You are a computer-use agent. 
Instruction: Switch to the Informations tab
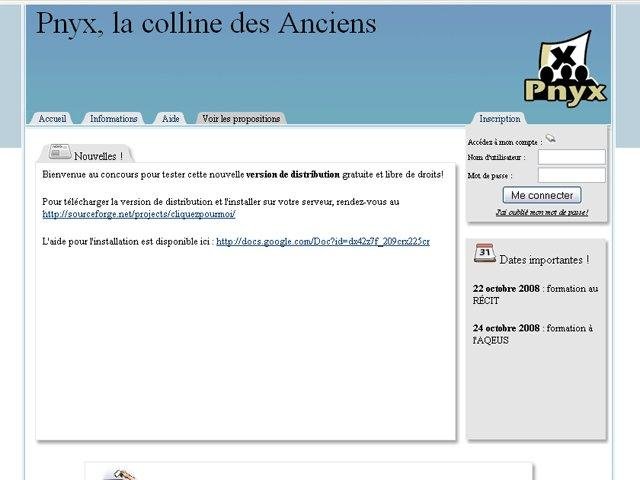click(x=113, y=118)
